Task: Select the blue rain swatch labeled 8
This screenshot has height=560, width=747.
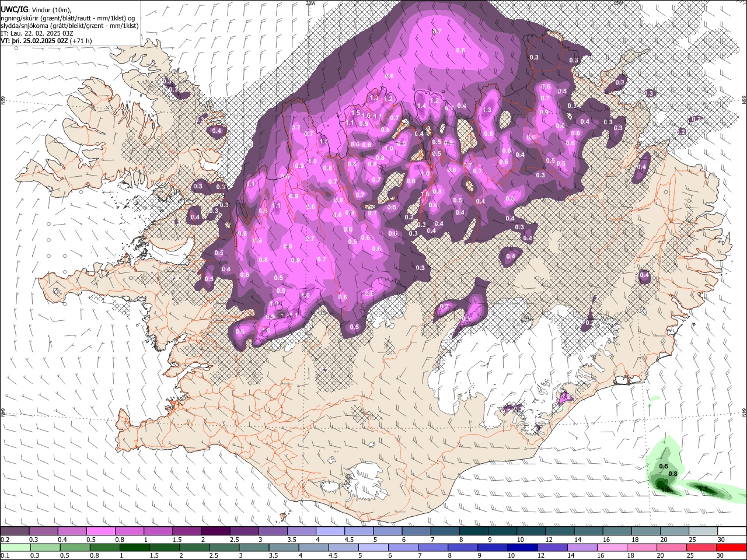Action: 463,547
